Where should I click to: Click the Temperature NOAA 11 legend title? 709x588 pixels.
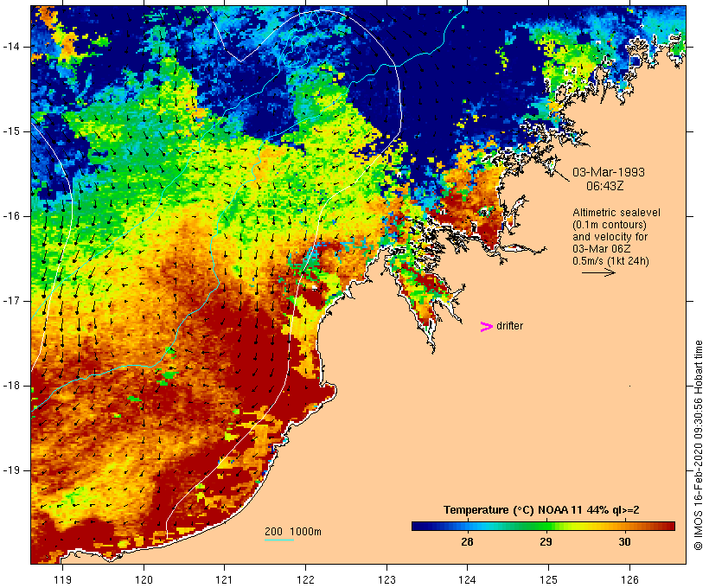pos(541,510)
